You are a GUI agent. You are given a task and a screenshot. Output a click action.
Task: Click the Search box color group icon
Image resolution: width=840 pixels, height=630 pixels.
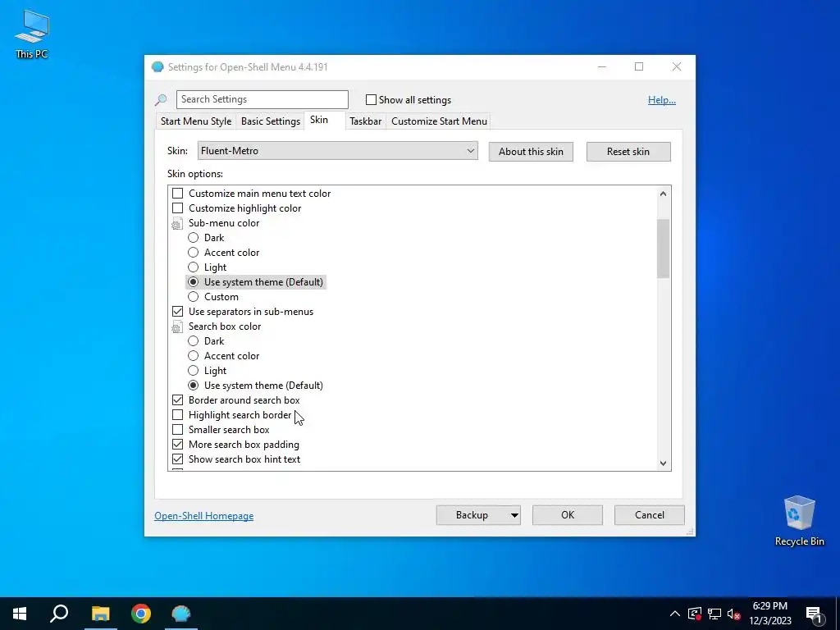(176, 326)
